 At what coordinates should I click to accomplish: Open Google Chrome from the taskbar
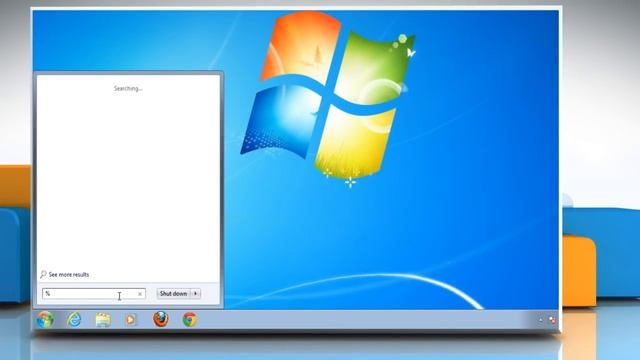coord(189,319)
